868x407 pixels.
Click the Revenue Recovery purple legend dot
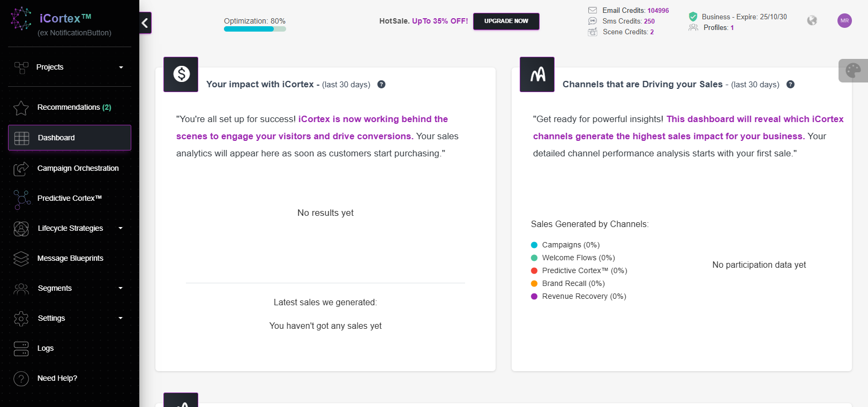tap(534, 296)
